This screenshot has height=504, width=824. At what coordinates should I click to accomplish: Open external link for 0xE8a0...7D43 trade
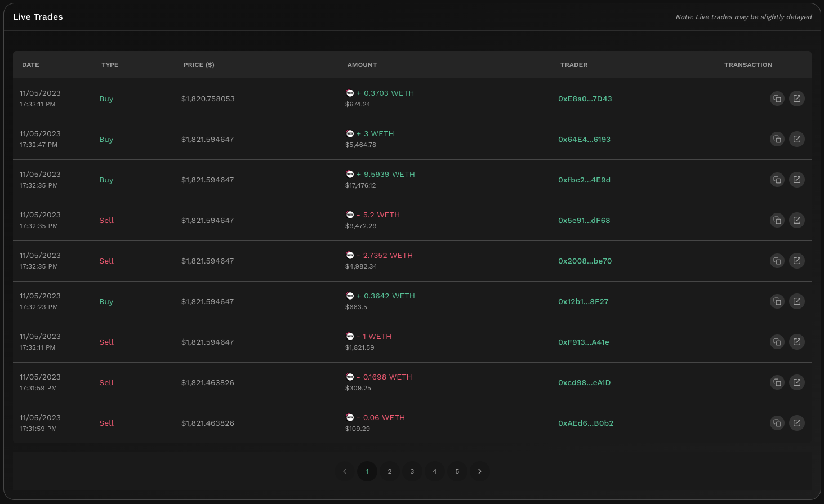(x=796, y=99)
